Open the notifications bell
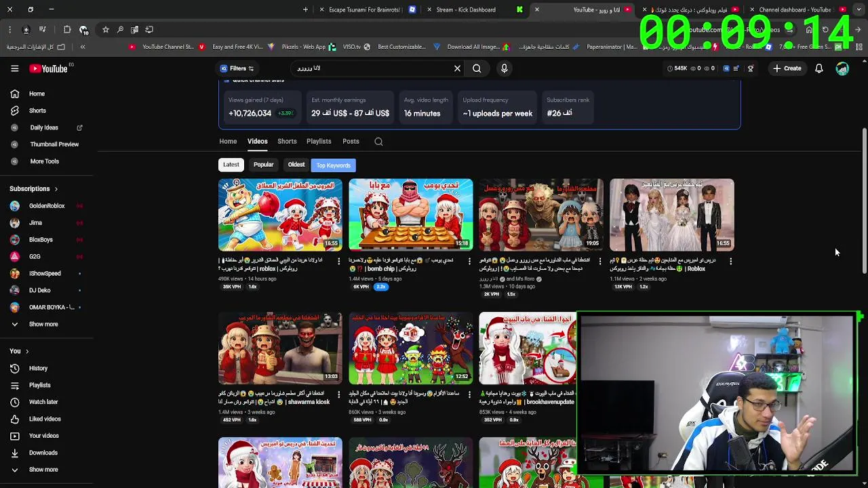 (x=819, y=68)
